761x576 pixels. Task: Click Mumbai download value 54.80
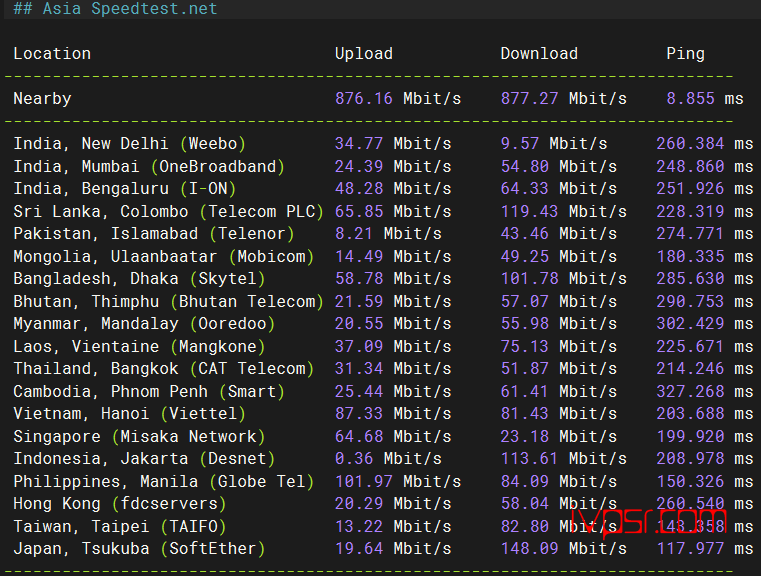525,166
